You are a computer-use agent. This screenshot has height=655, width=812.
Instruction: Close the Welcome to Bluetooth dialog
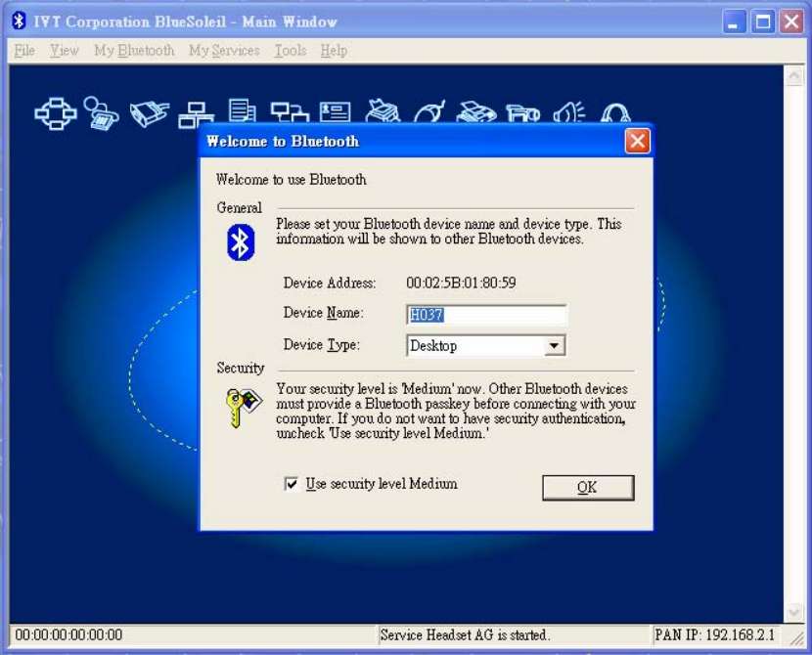tap(638, 141)
